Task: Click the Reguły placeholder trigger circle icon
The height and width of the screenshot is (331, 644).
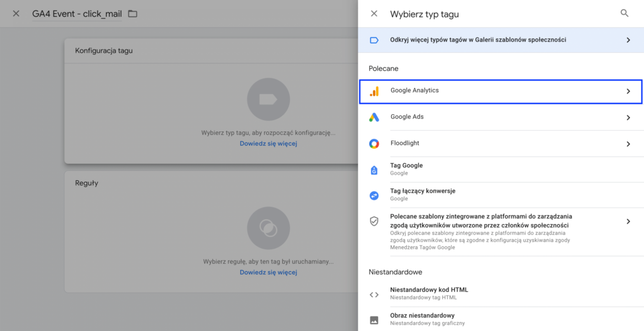Action: (268, 228)
